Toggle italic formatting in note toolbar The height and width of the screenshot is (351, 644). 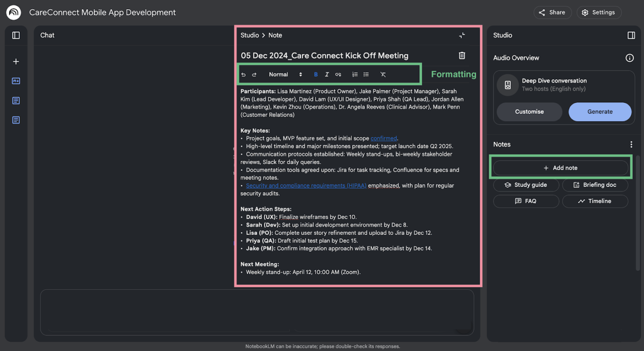(x=327, y=75)
